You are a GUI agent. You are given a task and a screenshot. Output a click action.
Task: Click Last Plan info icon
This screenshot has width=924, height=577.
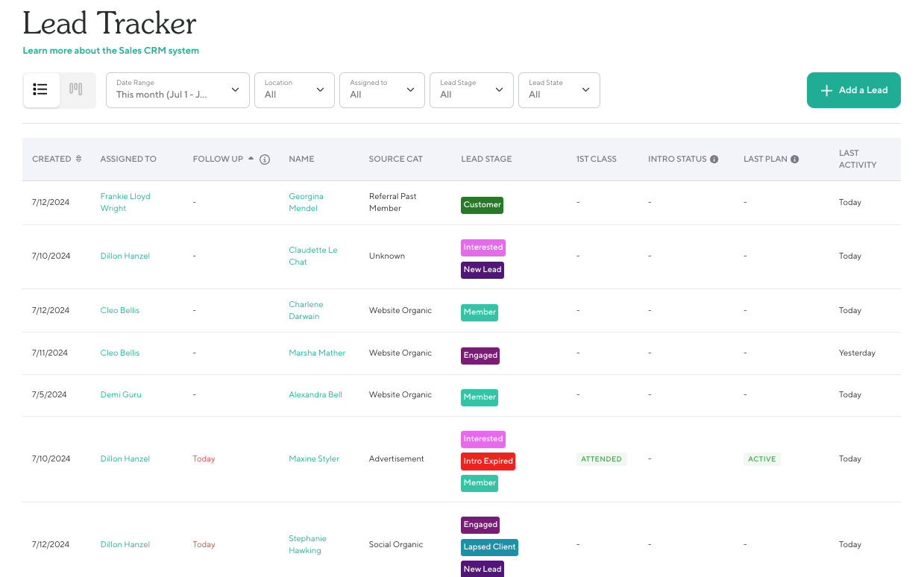tap(795, 159)
